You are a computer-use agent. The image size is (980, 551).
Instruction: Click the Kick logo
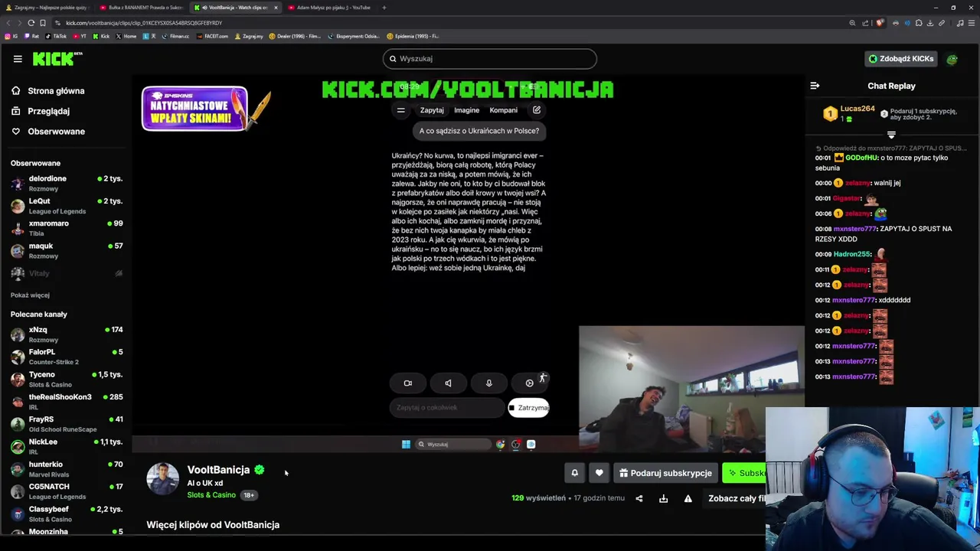coord(57,58)
